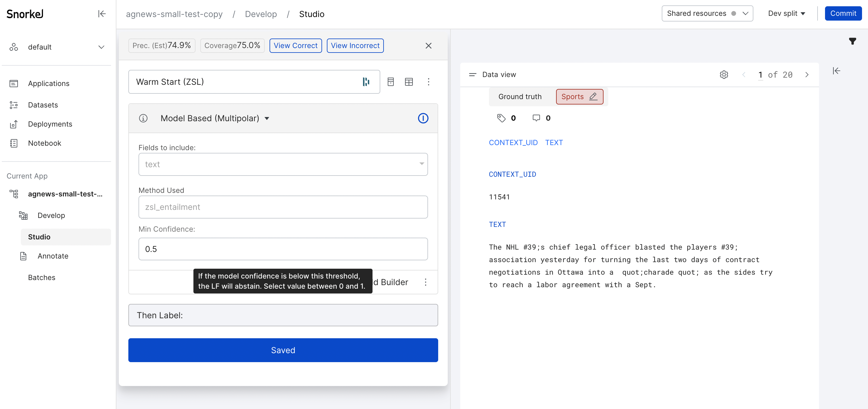
Task: Click the Develop grid icon
Action: [x=23, y=215]
